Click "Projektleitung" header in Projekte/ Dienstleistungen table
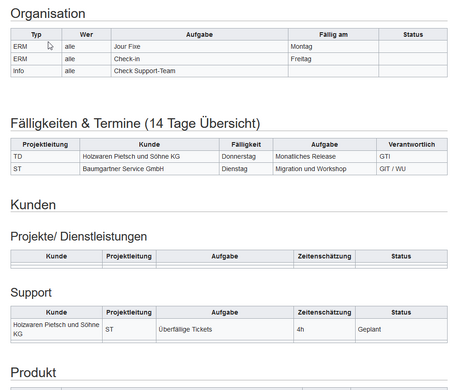460x390 pixels. tap(129, 256)
